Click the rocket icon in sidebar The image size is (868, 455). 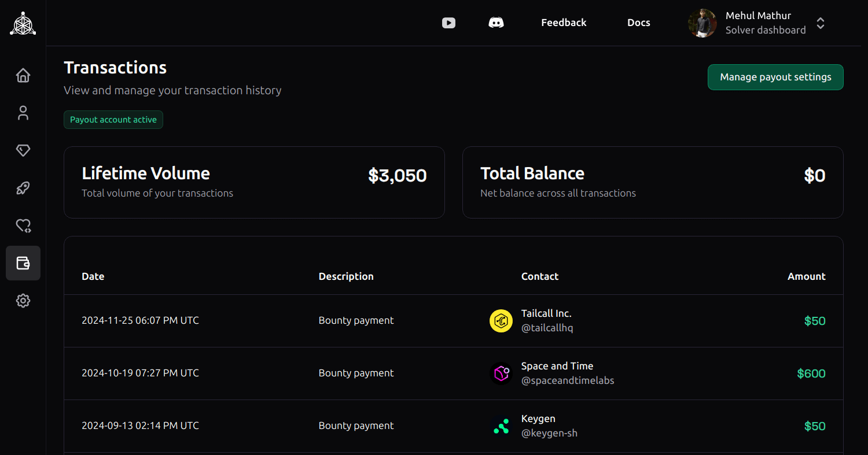[x=23, y=188]
